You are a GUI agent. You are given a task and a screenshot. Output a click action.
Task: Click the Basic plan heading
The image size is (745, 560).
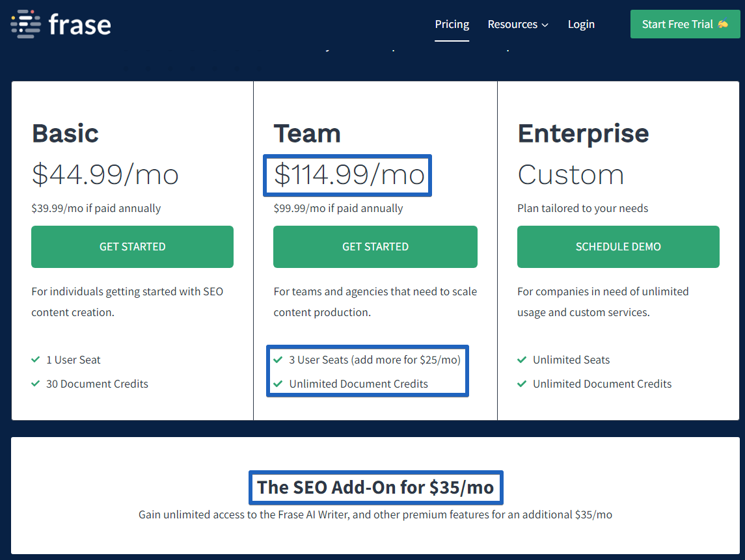66,133
